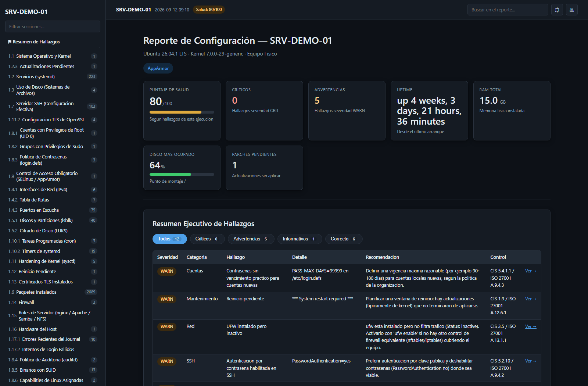Open Tareas Programadas (cron) section
588x386 pixels.
tap(53, 241)
